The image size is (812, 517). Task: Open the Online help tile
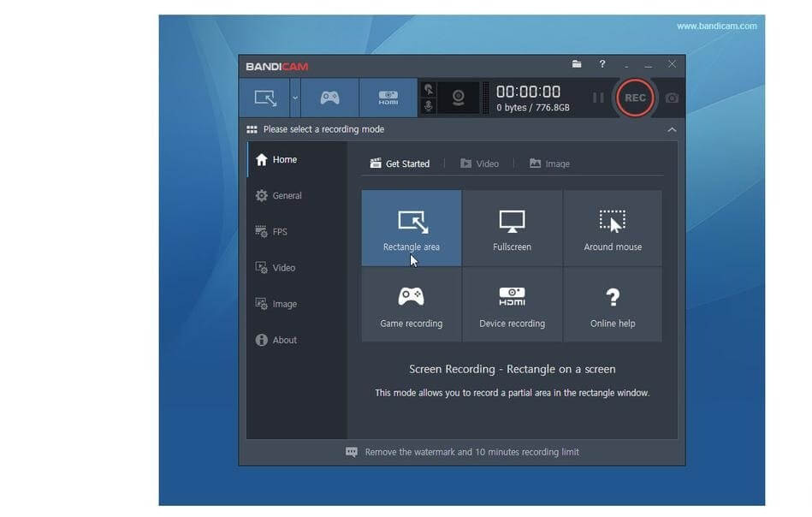coord(613,305)
